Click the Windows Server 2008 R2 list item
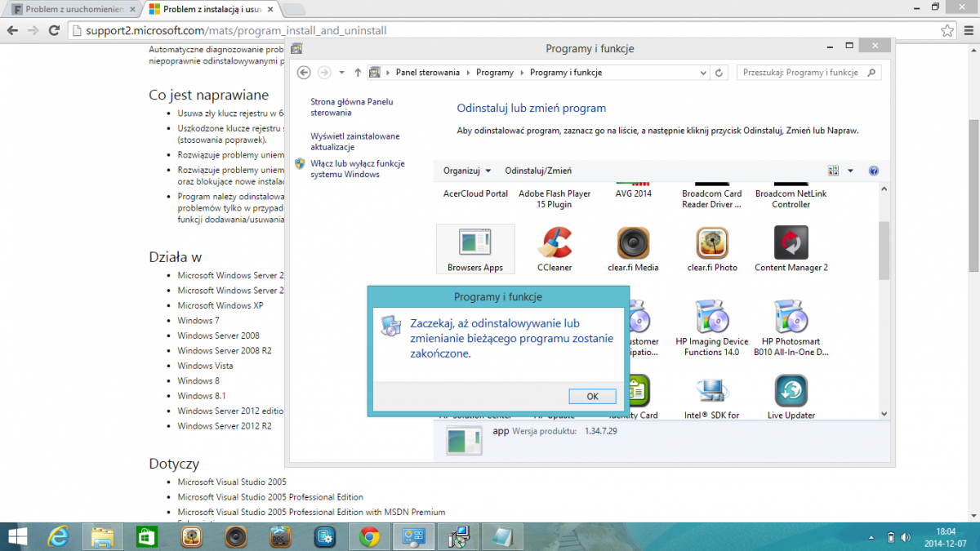The image size is (980, 551). (225, 351)
